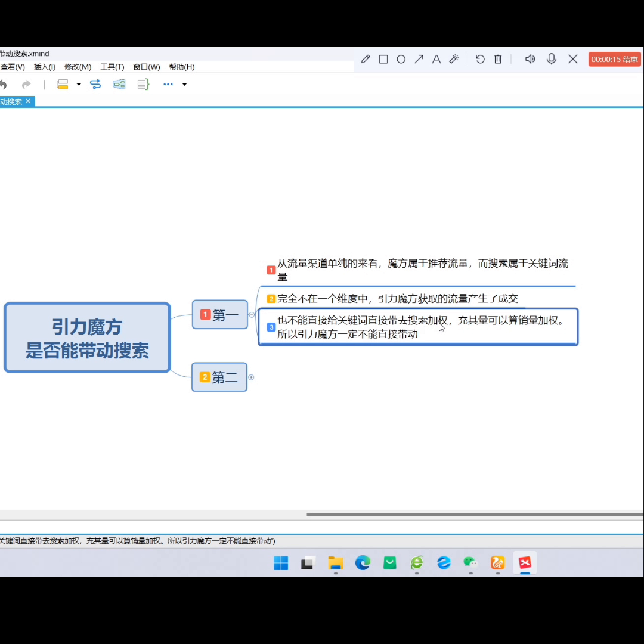The height and width of the screenshot is (644, 644).
Task: Open the XMind taskbar icon
Action: (525, 563)
